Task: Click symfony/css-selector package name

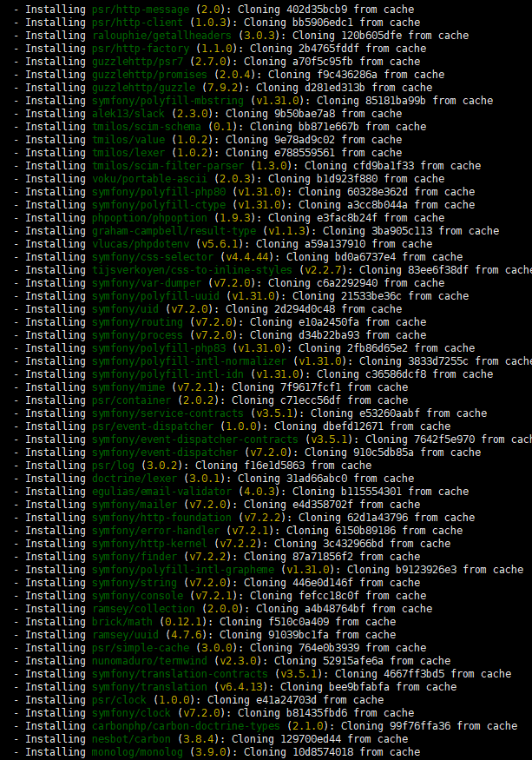Action: 153,257
